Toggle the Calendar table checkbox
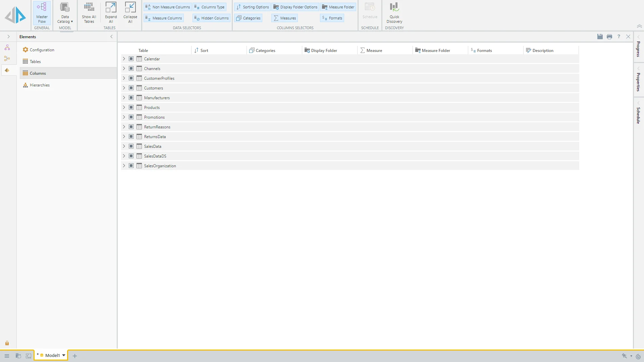The image size is (644, 362). (x=131, y=59)
